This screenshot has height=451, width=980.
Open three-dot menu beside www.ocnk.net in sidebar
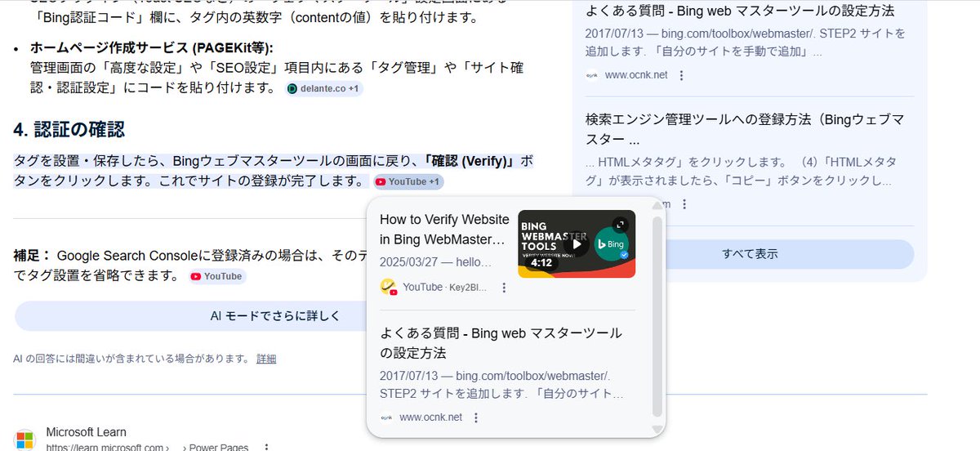click(x=682, y=75)
